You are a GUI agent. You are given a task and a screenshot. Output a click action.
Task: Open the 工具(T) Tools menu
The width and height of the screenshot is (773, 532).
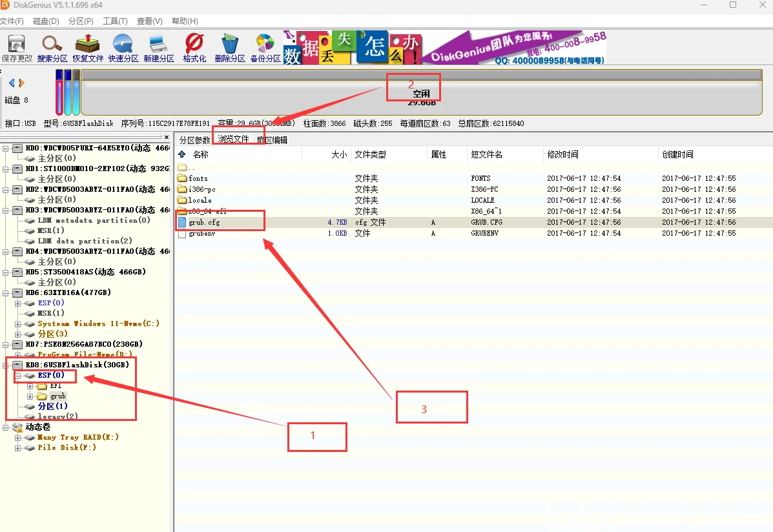(x=115, y=21)
